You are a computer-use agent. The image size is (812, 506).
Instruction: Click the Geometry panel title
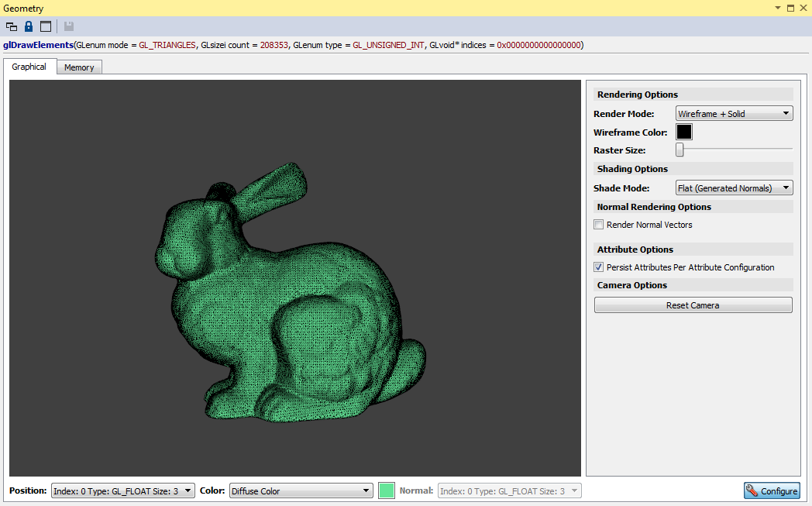23,9
